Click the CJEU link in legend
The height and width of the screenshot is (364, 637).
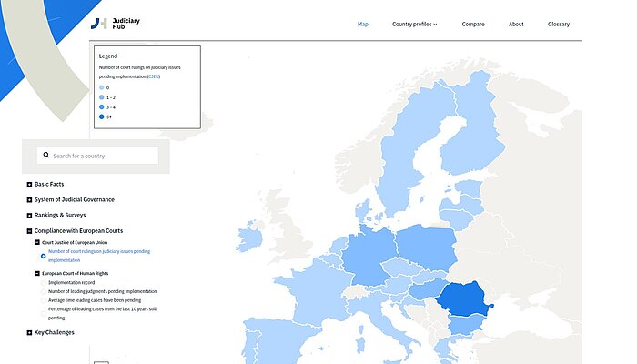click(x=154, y=76)
